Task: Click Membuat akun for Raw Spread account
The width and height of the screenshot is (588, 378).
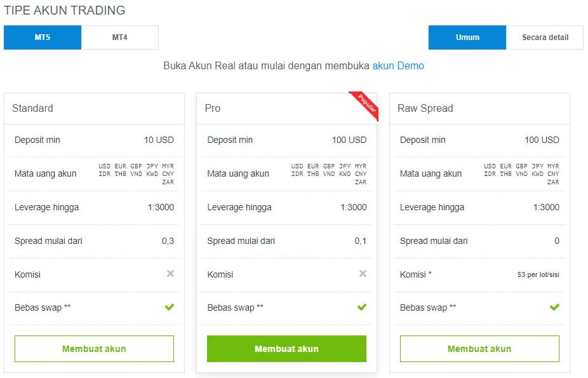Action: click(x=479, y=349)
